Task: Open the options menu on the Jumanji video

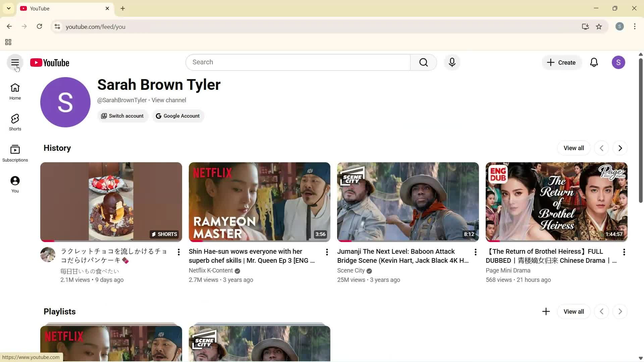Action: (475, 252)
